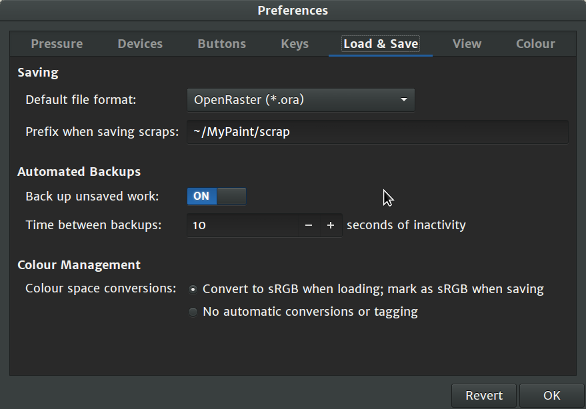Click the Preferences title bar
This screenshot has width=586, height=409.
click(x=293, y=10)
